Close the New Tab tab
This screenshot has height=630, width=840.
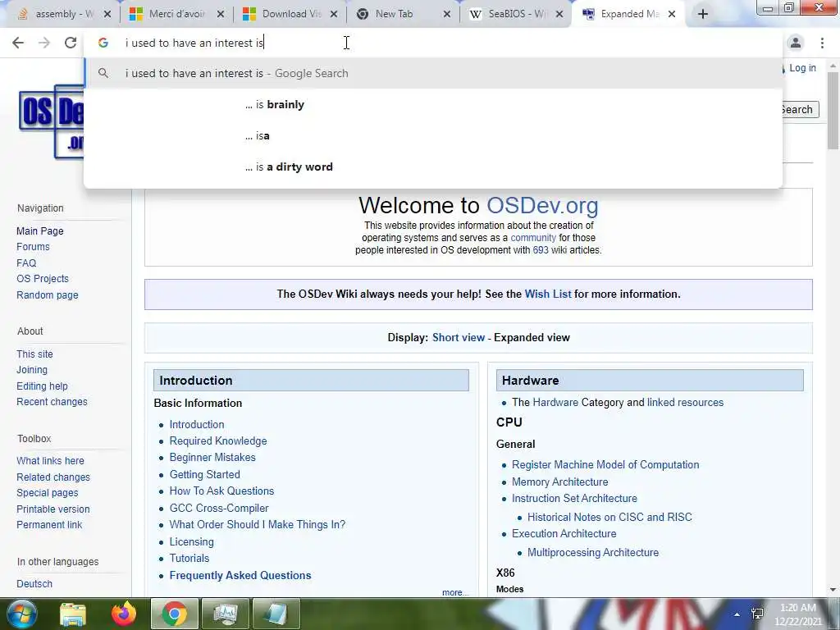pos(447,15)
